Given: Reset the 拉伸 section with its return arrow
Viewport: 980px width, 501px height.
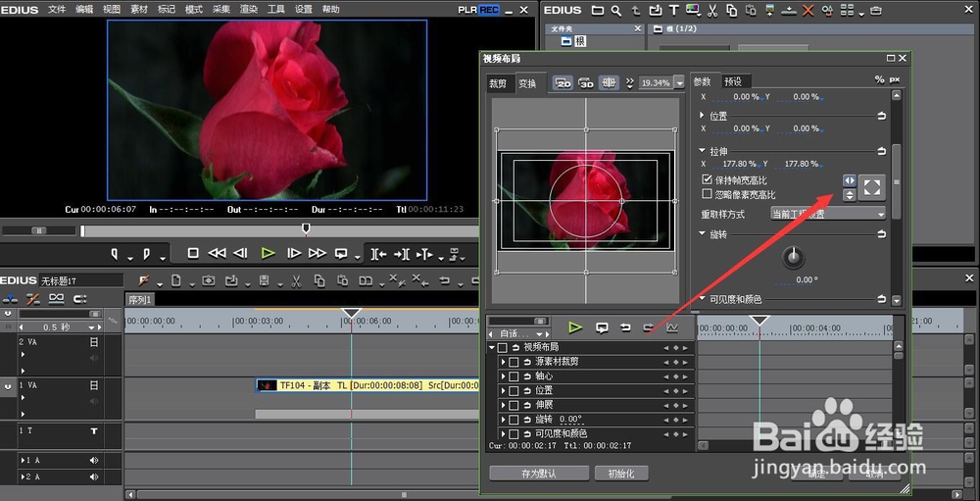Looking at the screenshot, I should (x=881, y=151).
